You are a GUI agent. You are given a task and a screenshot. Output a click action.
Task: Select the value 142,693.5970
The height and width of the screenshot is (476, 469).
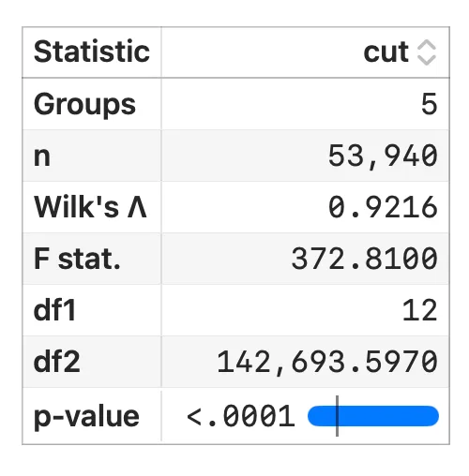pos(327,363)
